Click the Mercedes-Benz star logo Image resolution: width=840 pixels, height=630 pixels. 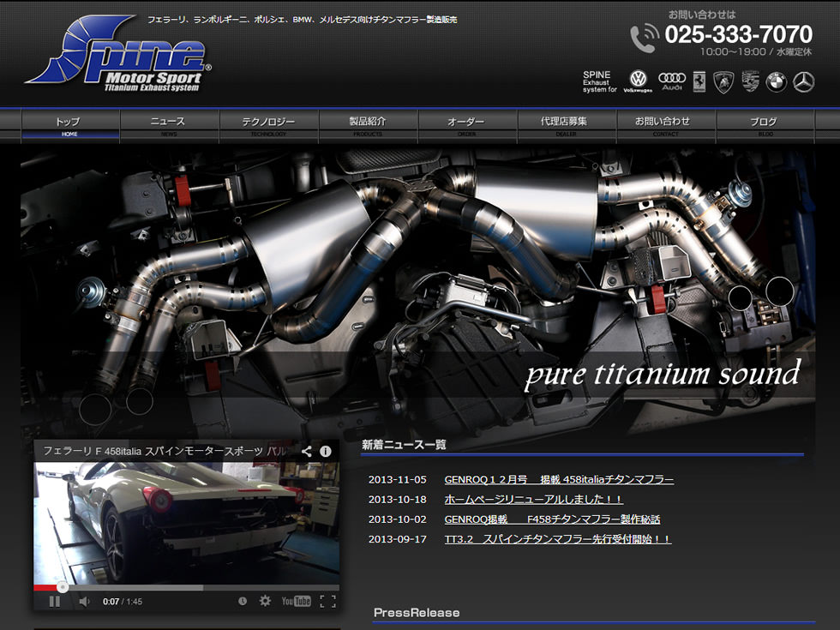point(804,82)
